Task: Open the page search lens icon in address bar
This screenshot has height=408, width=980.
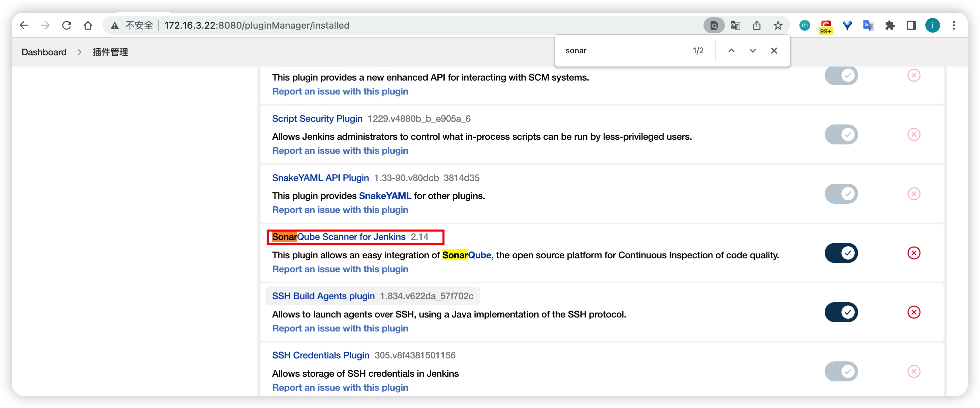Action: (x=714, y=26)
